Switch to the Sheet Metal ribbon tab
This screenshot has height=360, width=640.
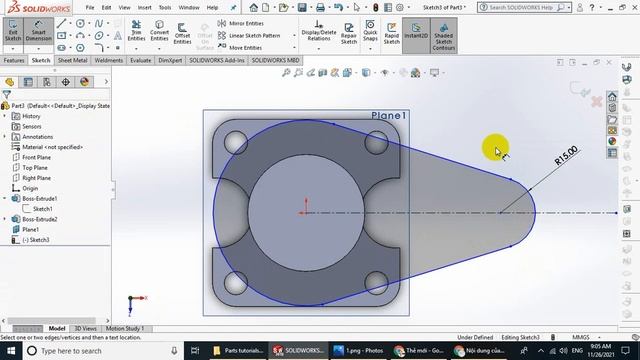(72, 60)
